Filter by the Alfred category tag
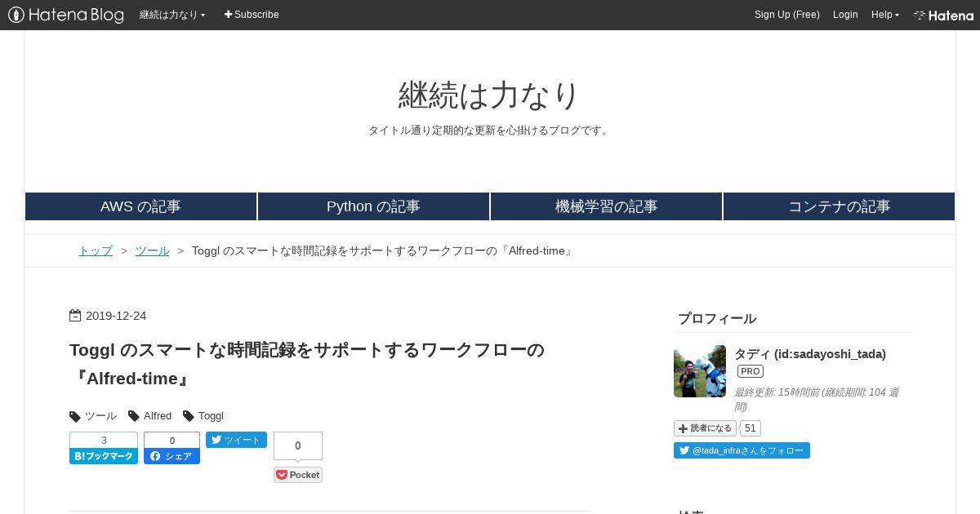Screen dimensions: 980x514 pyautogui.click(x=158, y=416)
